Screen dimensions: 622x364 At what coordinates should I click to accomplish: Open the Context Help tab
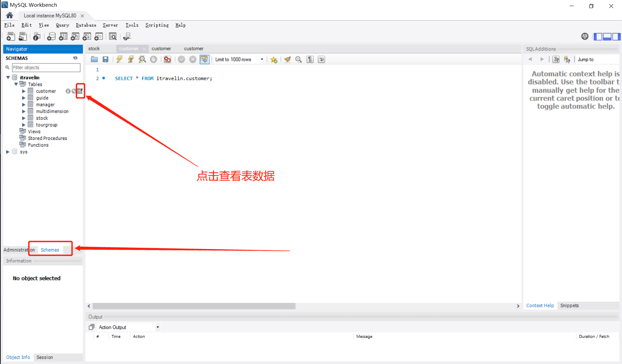(x=540, y=305)
